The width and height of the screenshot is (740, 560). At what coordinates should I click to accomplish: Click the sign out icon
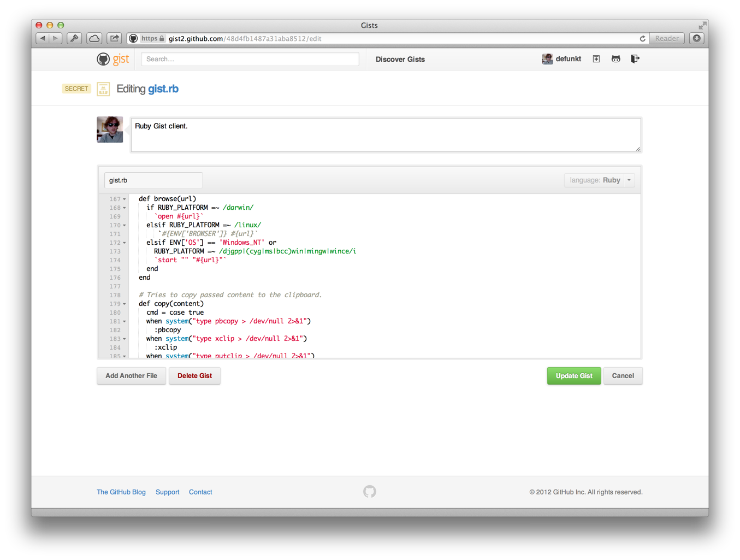click(x=635, y=59)
